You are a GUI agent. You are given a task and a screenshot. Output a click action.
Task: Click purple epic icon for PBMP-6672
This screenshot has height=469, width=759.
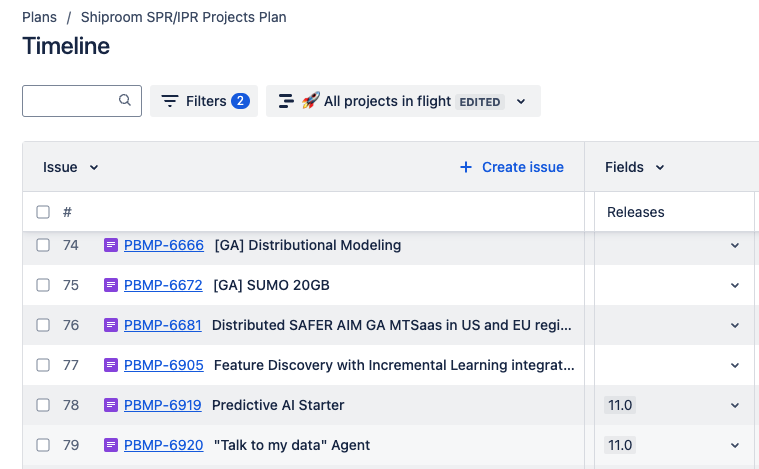[111, 285]
